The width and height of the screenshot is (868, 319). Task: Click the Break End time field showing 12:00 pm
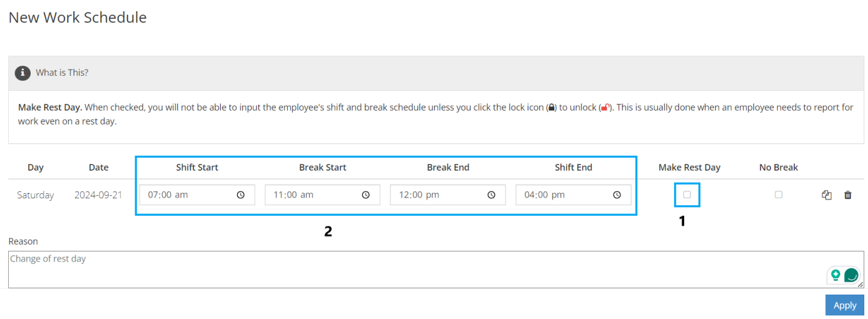448,195
